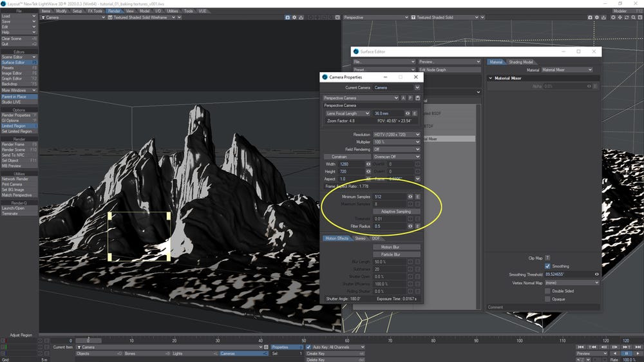Toggle eye icon for Lens Focal Length
Screen dimensions: 644x362
tap(408, 113)
